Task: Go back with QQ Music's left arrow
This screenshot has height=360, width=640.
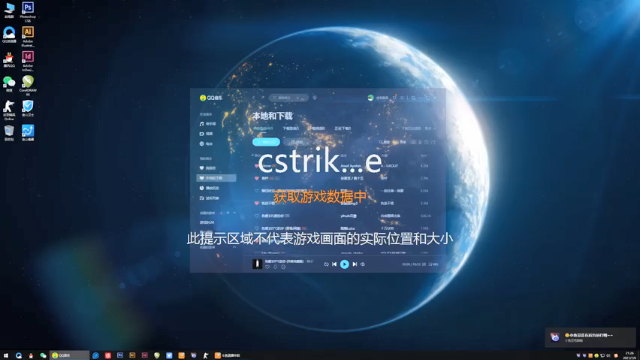Action: click(x=253, y=98)
